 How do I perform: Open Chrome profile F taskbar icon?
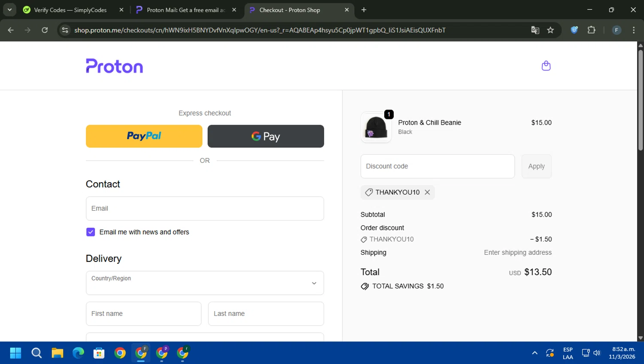[x=141, y=353]
